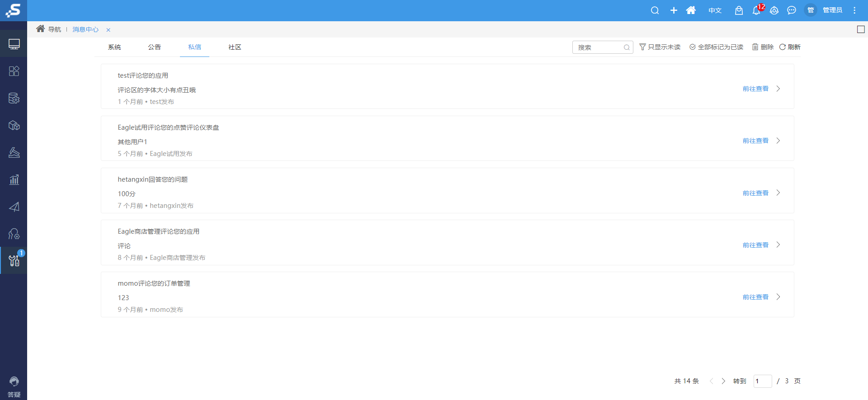Click the 删除 button
Image resolution: width=868 pixels, height=400 pixels.
tap(763, 47)
